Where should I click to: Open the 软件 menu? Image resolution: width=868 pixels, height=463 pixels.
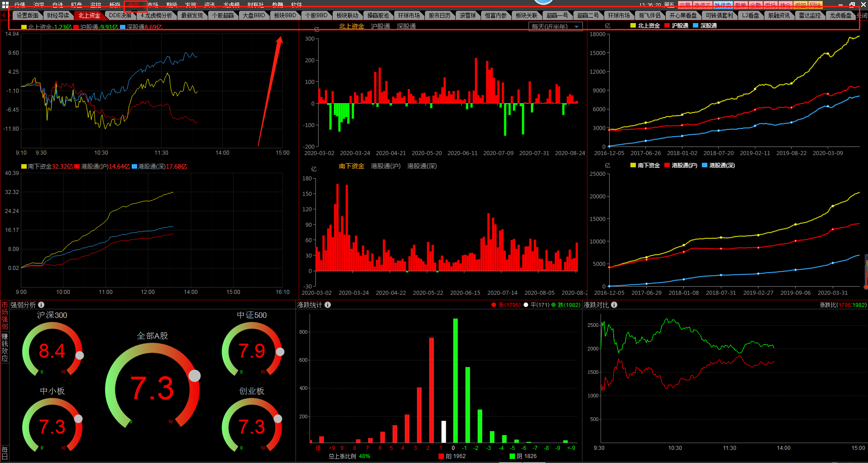click(x=296, y=5)
